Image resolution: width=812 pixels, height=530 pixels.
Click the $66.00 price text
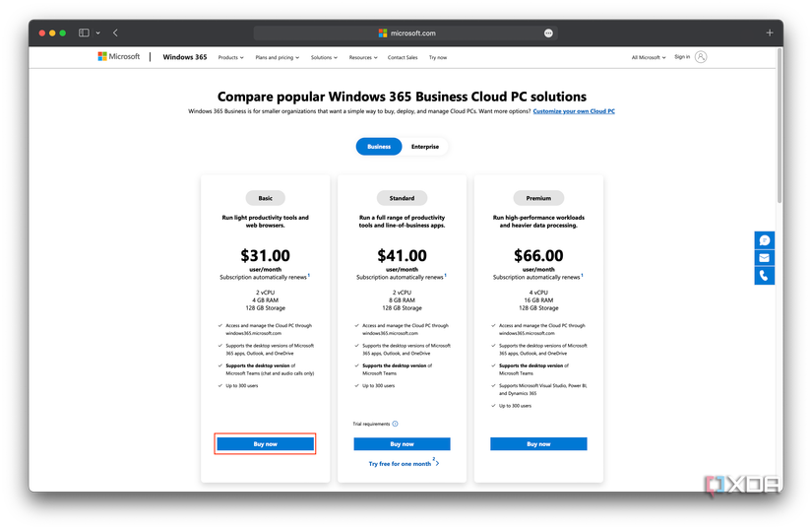538,255
